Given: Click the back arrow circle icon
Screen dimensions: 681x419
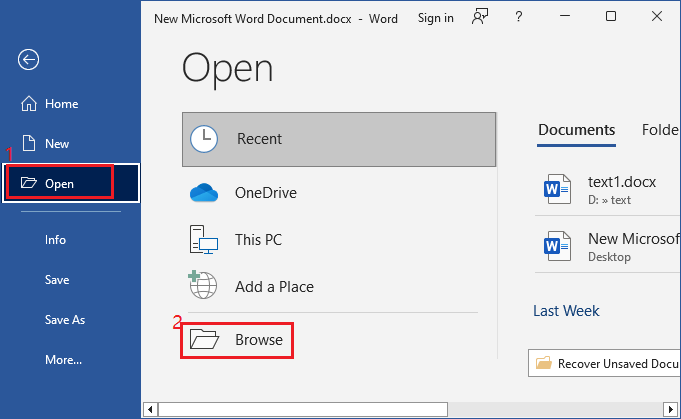Looking at the screenshot, I should (29, 59).
